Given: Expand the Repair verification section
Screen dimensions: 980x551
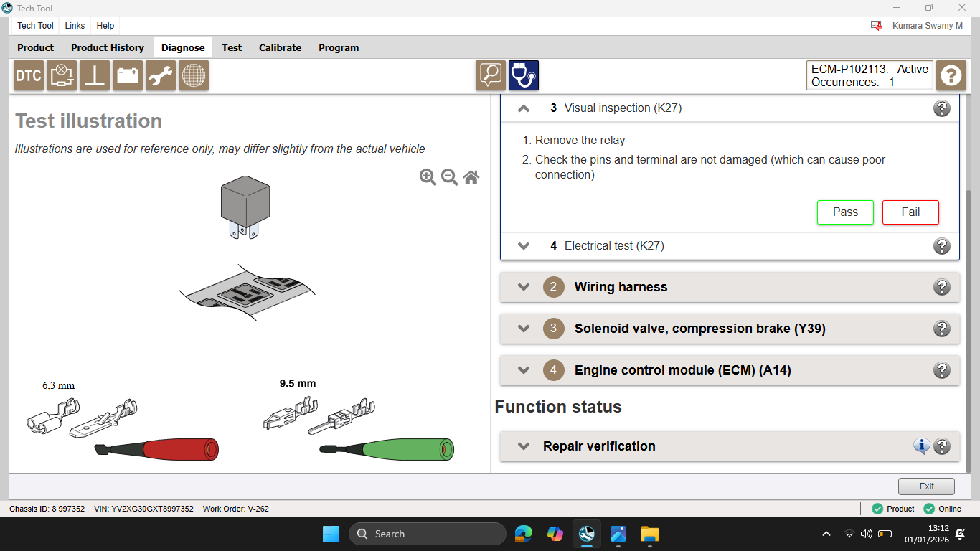Looking at the screenshot, I should (x=524, y=446).
